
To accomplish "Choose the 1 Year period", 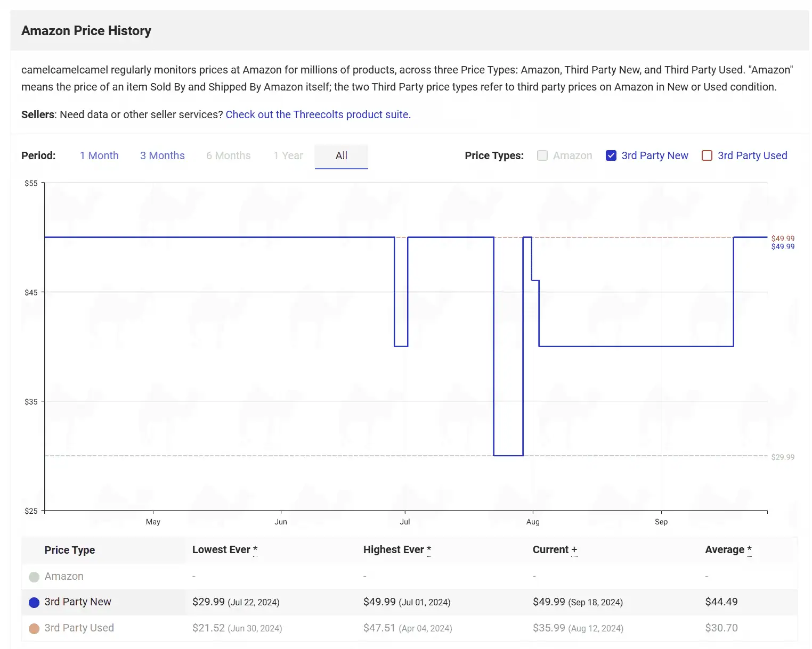I will click(288, 155).
